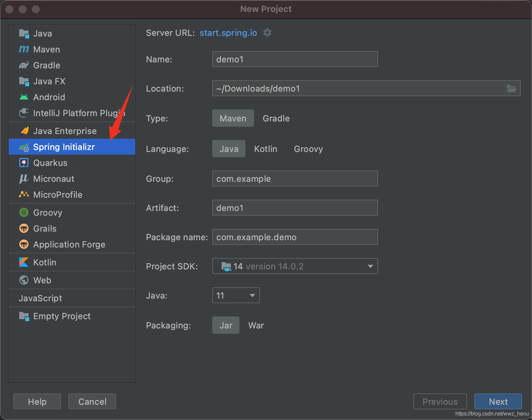Set packaging to War

point(256,325)
